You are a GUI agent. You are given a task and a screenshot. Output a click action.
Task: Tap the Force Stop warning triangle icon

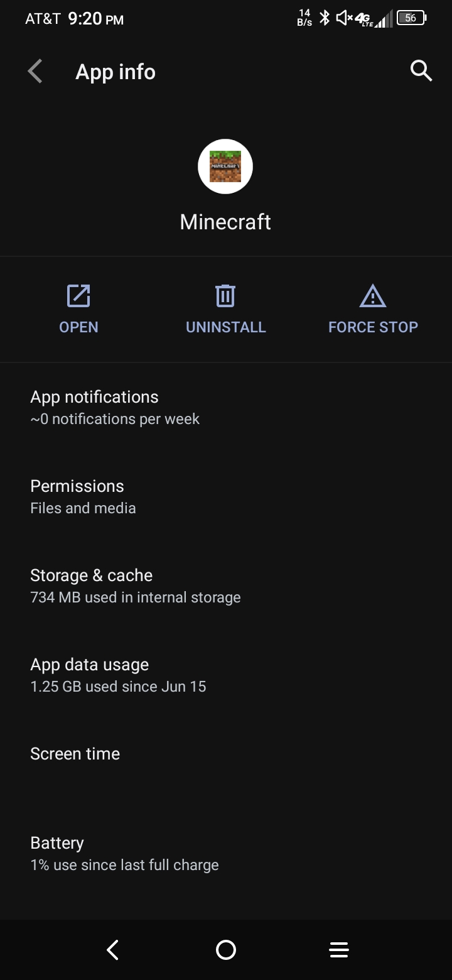coord(373,296)
